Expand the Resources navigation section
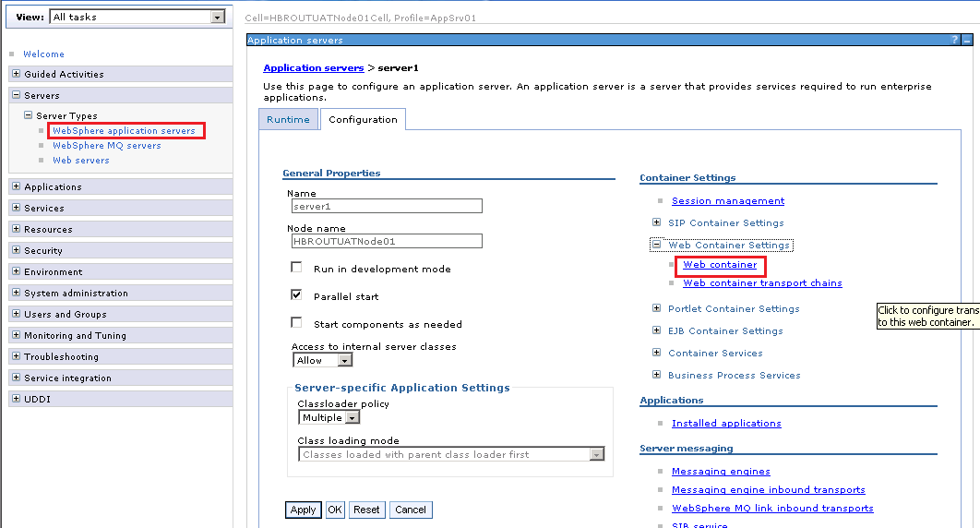The width and height of the screenshot is (980, 528). coord(17,229)
